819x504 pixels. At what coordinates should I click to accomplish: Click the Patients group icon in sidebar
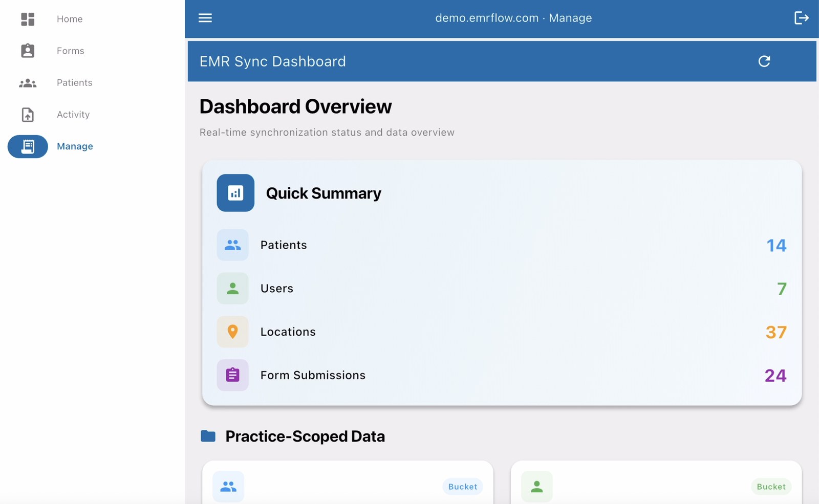(28, 82)
